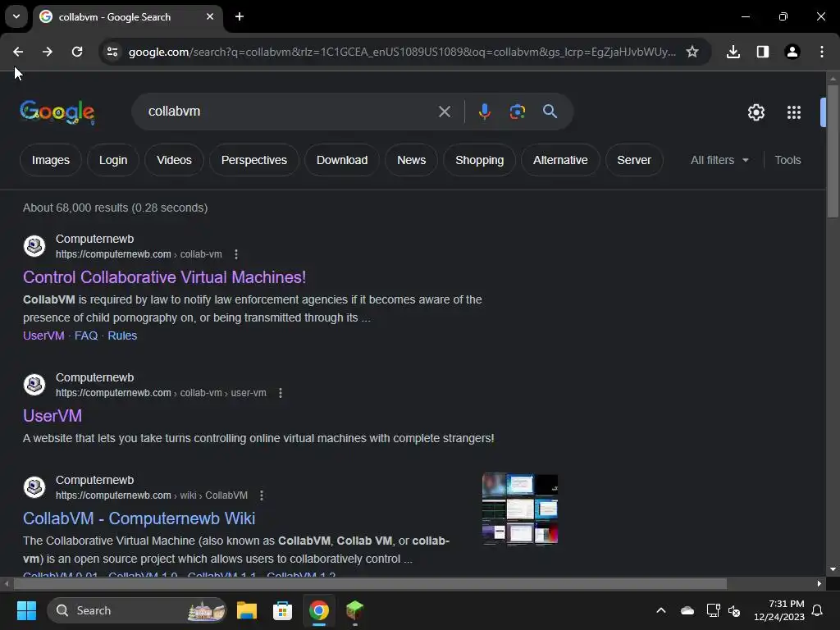Open File Explorer from taskbar
Image resolution: width=840 pixels, height=630 pixels.
[x=246, y=610]
